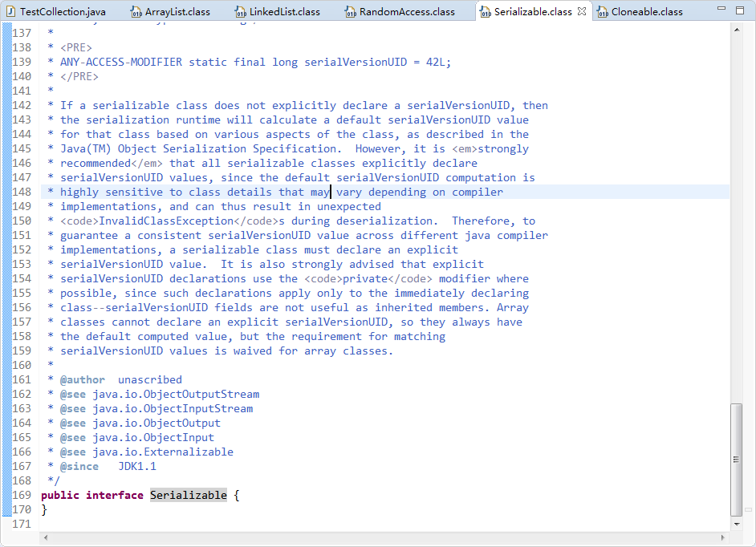The height and width of the screenshot is (547, 756).
Task: Click the LinkedList.class file icon
Action: pos(240,11)
